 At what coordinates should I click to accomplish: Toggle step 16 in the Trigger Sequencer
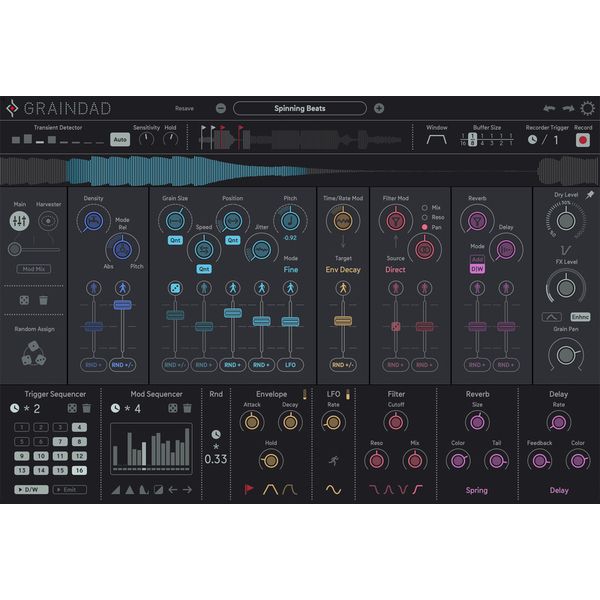click(x=79, y=470)
